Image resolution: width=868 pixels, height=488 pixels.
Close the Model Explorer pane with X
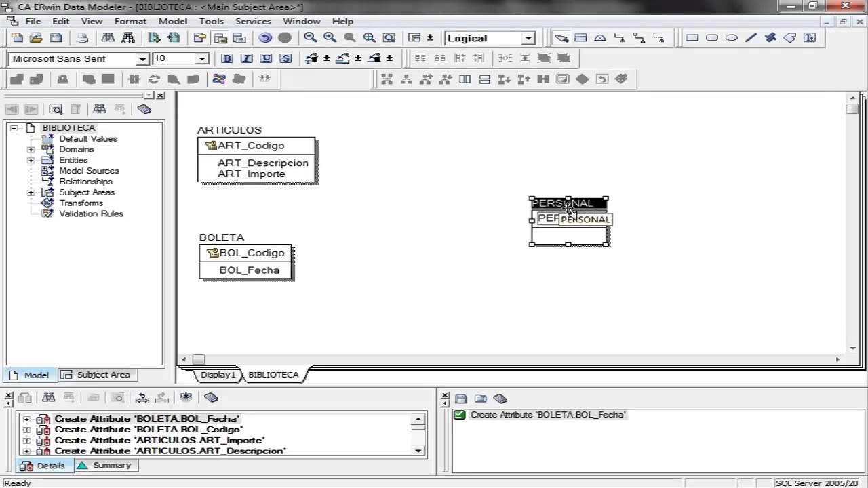(161, 96)
